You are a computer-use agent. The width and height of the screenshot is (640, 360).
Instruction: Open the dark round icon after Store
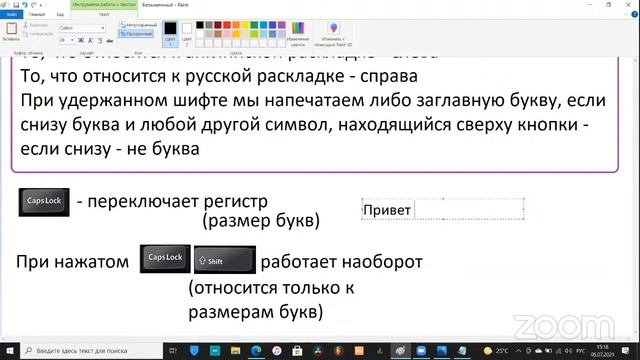pos(318,351)
